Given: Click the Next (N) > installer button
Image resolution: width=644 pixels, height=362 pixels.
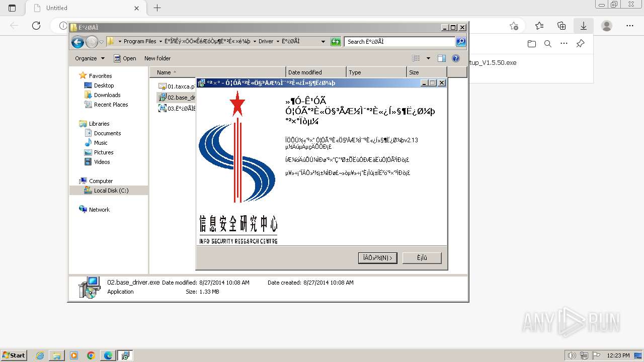Looking at the screenshot, I should tap(378, 258).
